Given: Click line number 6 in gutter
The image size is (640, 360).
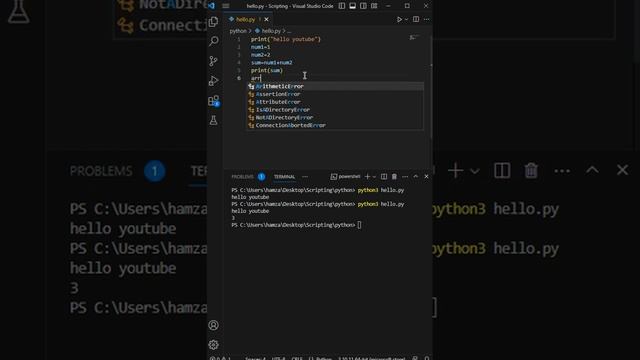Looking at the screenshot, I should (x=239, y=78).
